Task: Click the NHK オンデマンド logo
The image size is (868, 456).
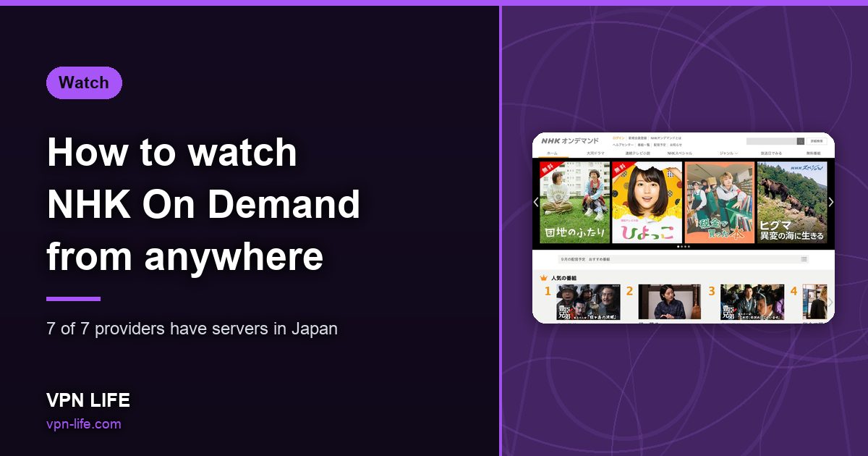Action: tap(570, 141)
